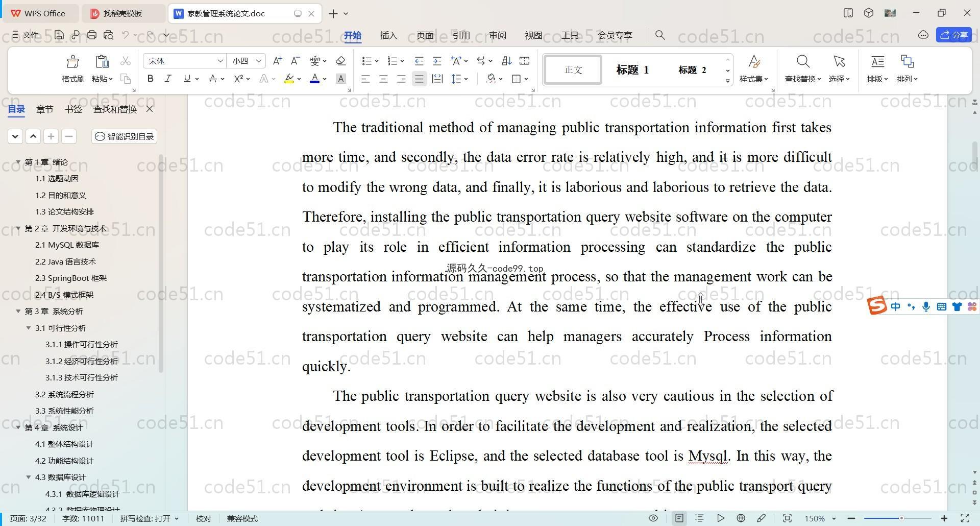Click the Sogou input method S logo
This screenshot has width=980, height=526.
(x=877, y=305)
